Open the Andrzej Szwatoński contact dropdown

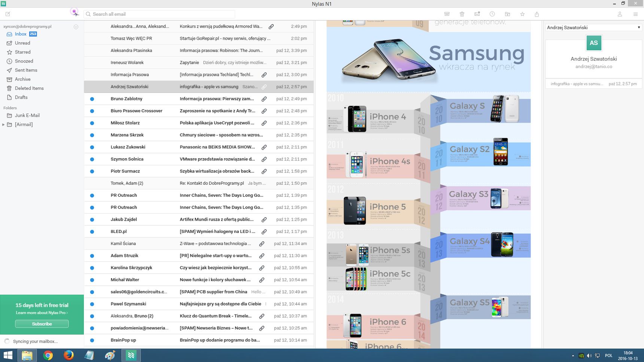(x=593, y=27)
